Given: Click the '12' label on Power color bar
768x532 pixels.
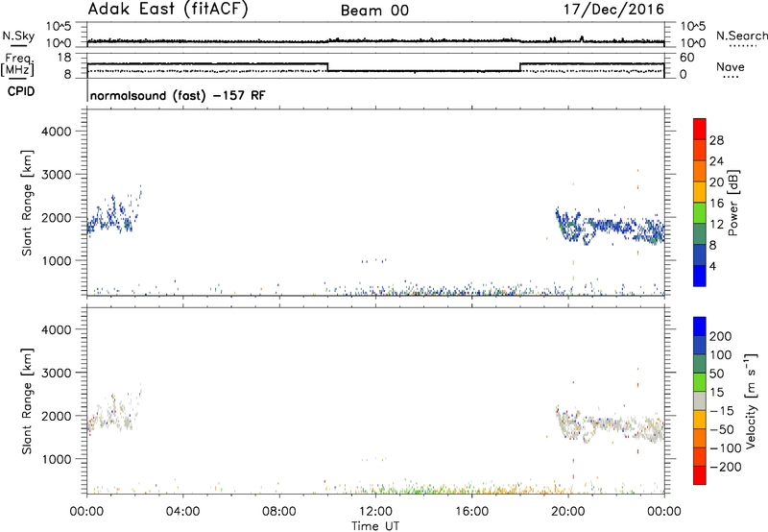Looking at the screenshot, I should point(716,225).
